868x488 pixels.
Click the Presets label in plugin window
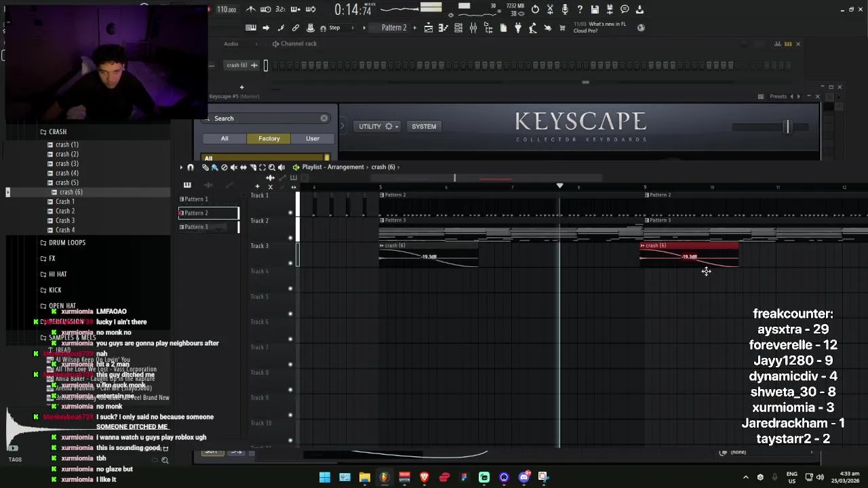pyautogui.click(x=778, y=96)
